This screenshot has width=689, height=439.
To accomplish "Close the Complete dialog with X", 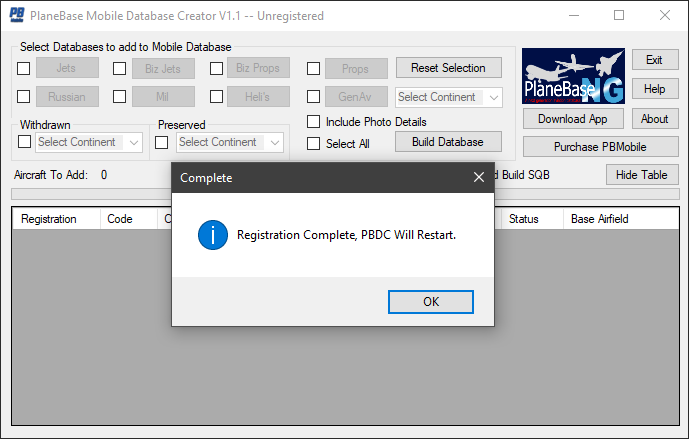I will coord(478,178).
